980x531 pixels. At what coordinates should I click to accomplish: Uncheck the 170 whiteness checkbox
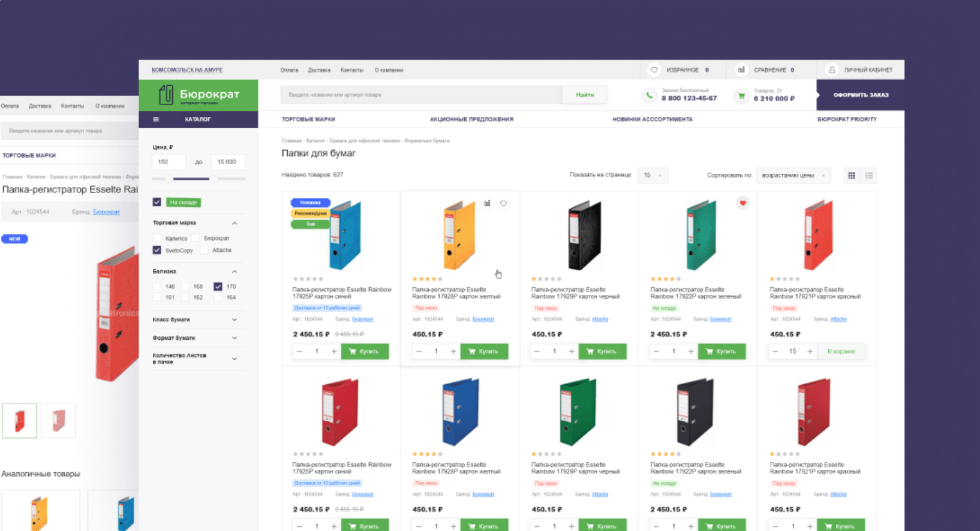(218, 287)
